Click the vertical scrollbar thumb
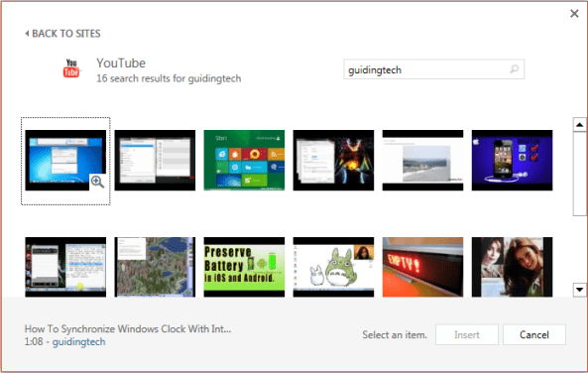 click(x=580, y=174)
